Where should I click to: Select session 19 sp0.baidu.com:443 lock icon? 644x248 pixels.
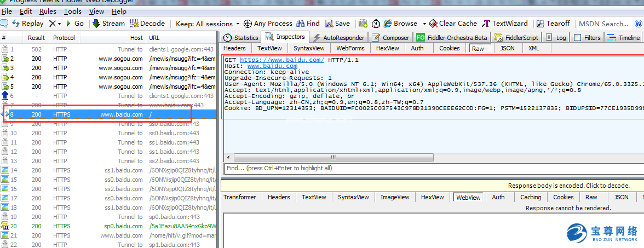point(5,217)
